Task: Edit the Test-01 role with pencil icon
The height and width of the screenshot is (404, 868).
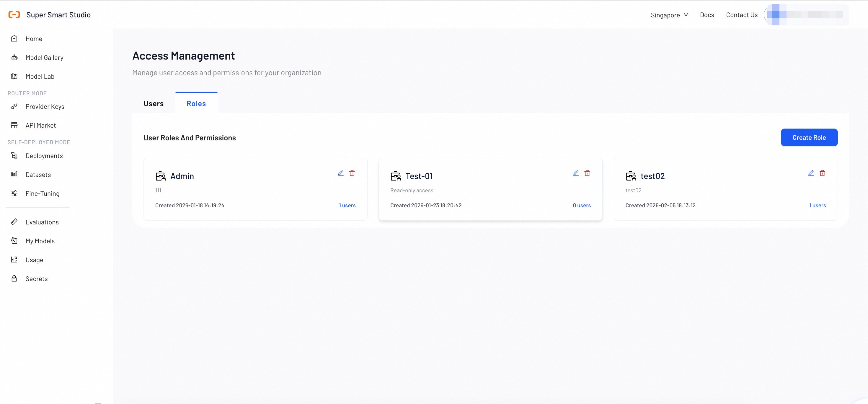Action: pyautogui.click(x=576, y=173)
